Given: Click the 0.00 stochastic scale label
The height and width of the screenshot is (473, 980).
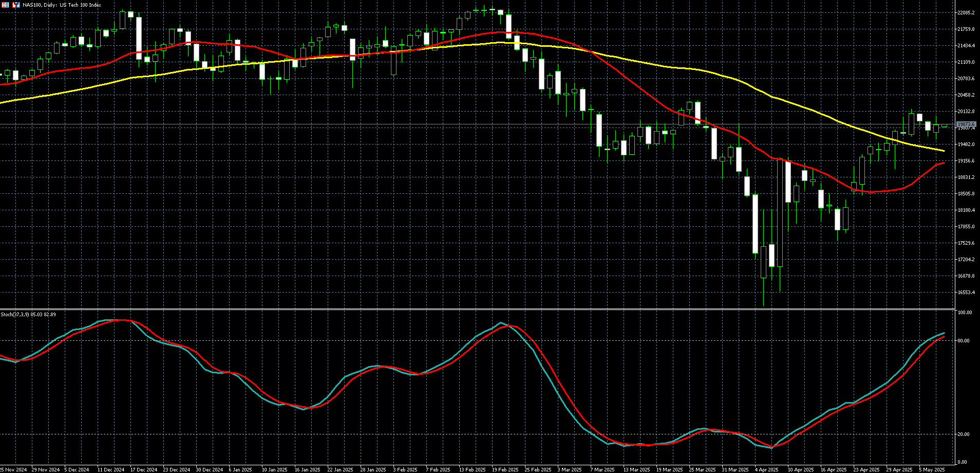Looking at the screenshot, I should (x=963, y=462).
